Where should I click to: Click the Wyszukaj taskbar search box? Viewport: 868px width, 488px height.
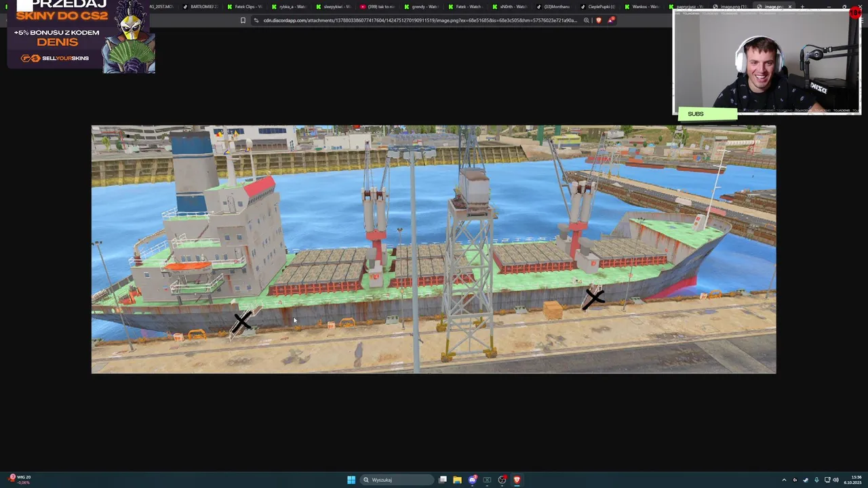point(397,480)
